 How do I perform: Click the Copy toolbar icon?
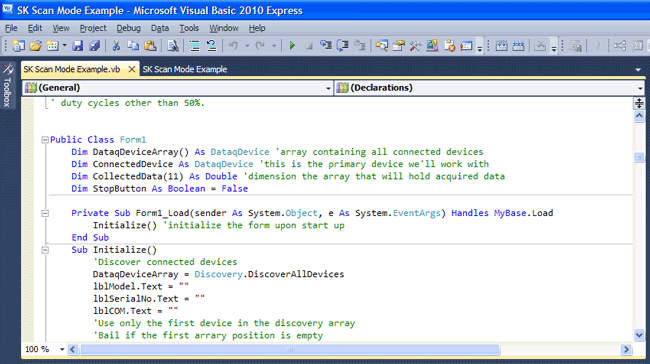(x=133, y=46)
